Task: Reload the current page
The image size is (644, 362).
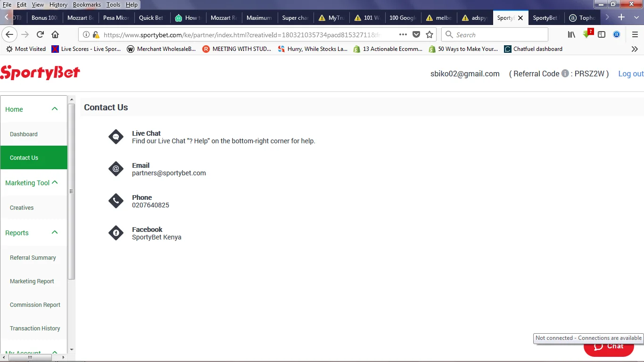Action: [x=40, y=34]
